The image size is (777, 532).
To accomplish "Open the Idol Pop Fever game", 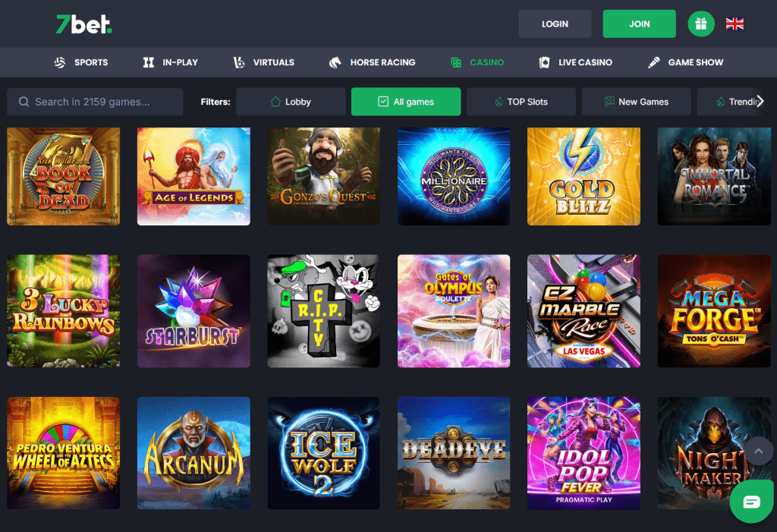I will point(584,453).
